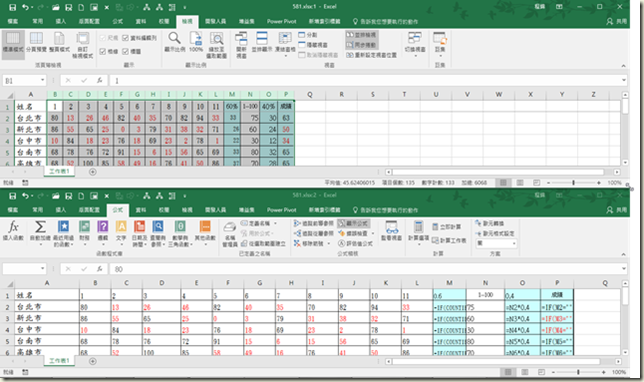Click 分割 split window button
Image resolution: width=644 pixels, height=382 pixels.
(308, 35)
